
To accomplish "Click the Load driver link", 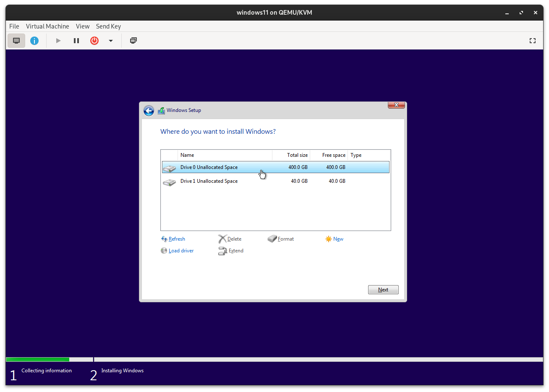I will [181, 251].
